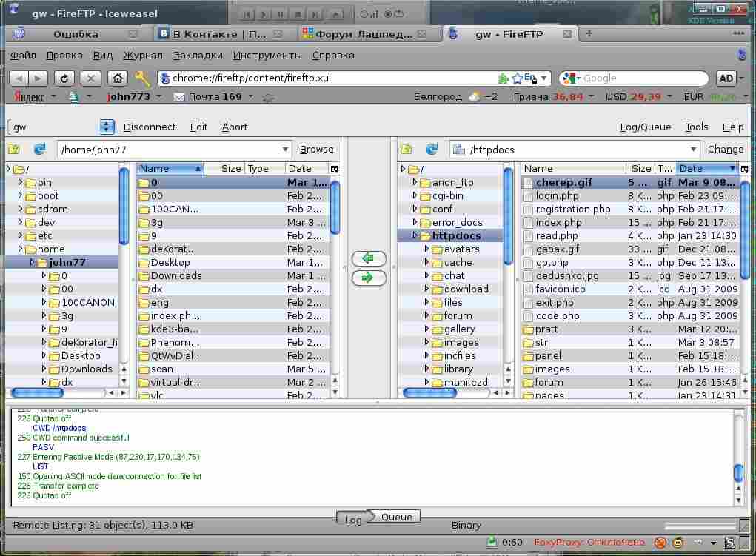Upload with the right-pointing green arrow

369,278
